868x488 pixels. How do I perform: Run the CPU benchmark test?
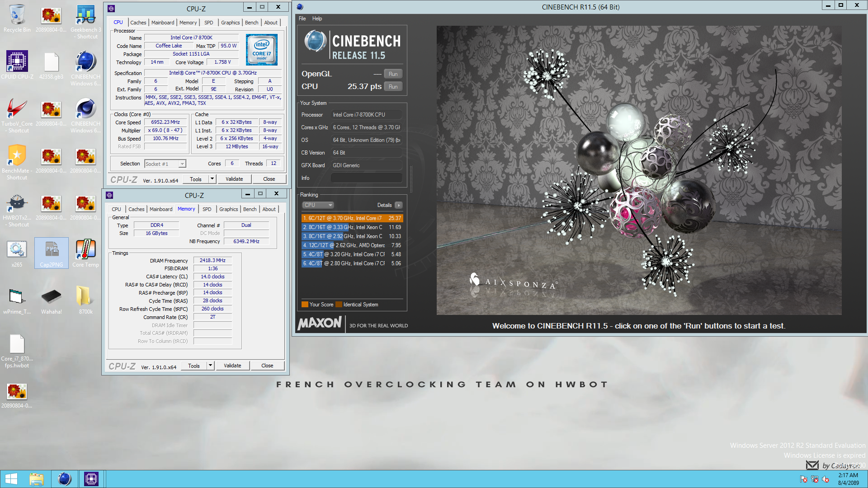[x=393, y=87]
